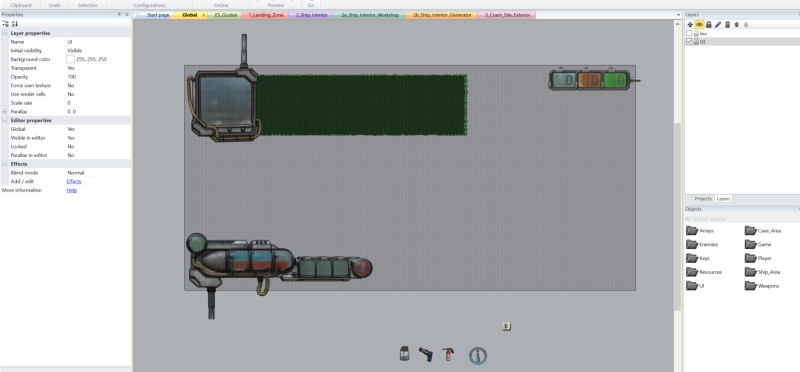
Task: Pin the Properties panel
Action: point(119,15)
